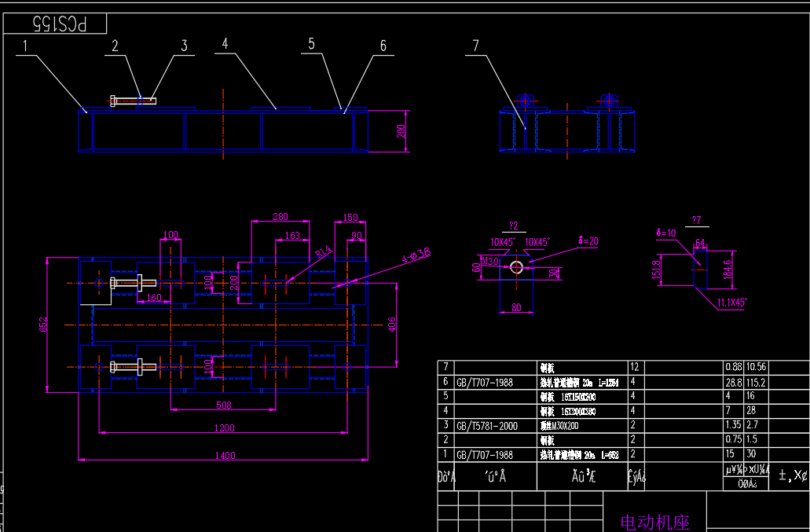This screenshot has width=810, height=532.
Task: Click the 184.6 dimension in plate detail
Action: [x=728, y=270]
